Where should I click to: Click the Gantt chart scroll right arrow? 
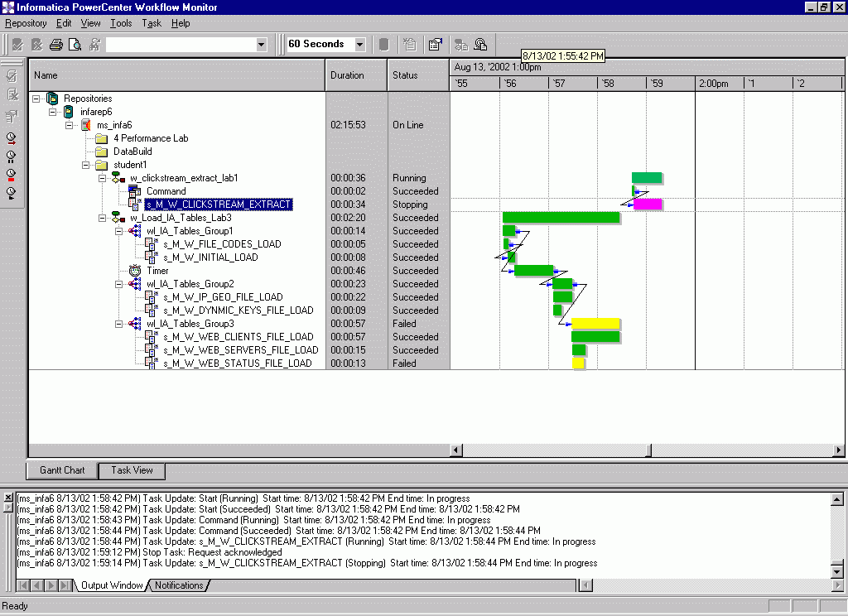838,450
